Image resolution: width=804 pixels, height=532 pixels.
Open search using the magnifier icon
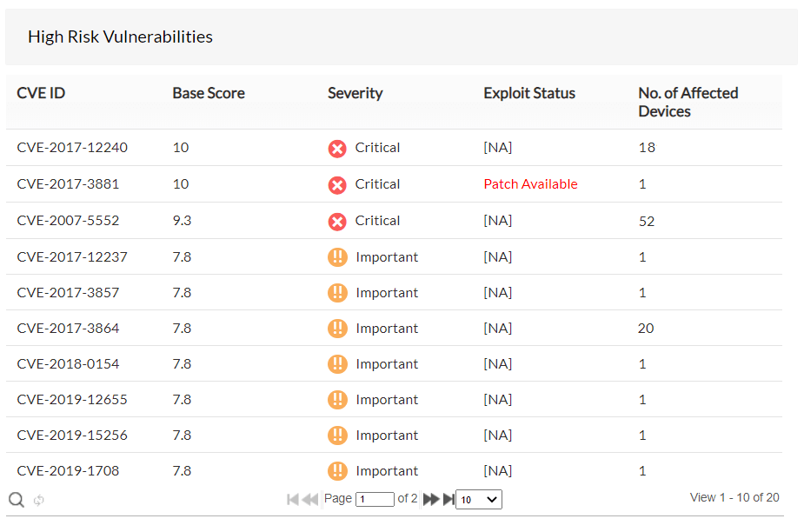pos(16,499)
